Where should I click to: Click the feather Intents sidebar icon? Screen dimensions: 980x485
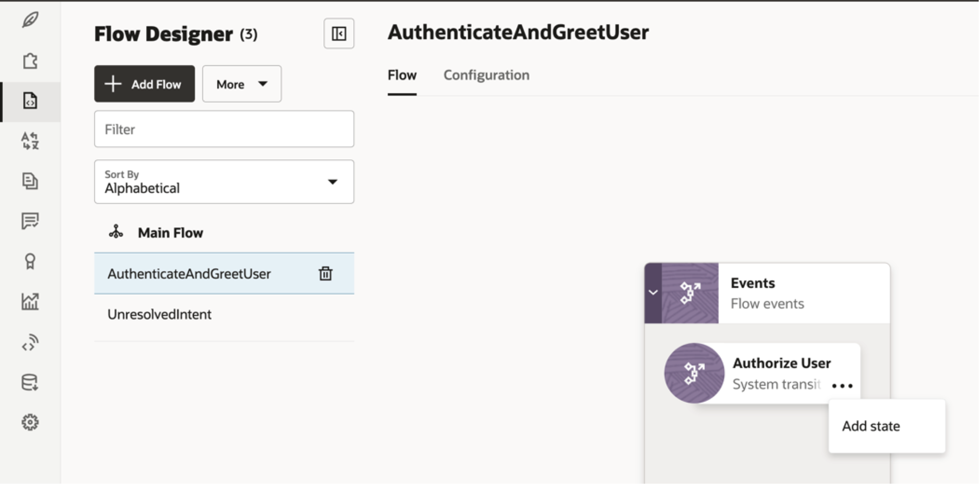(x=30, y=20)
